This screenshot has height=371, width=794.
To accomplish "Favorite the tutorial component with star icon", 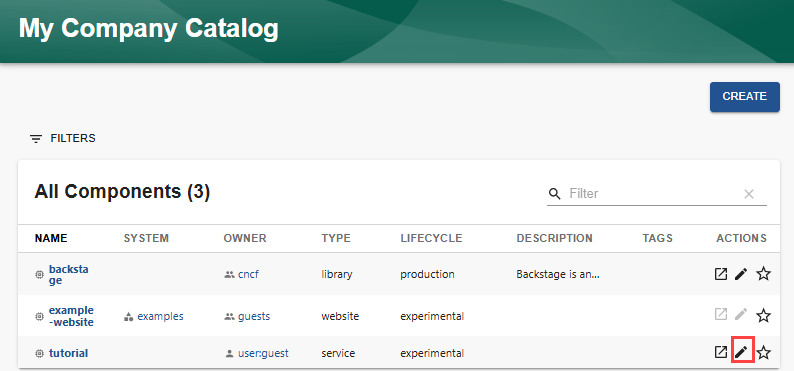I will pos(763,353).
